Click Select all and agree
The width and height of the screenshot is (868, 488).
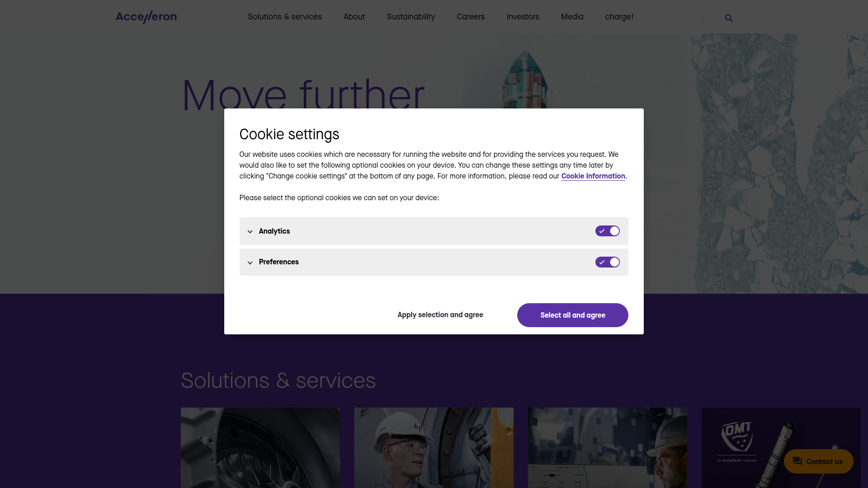572,315
